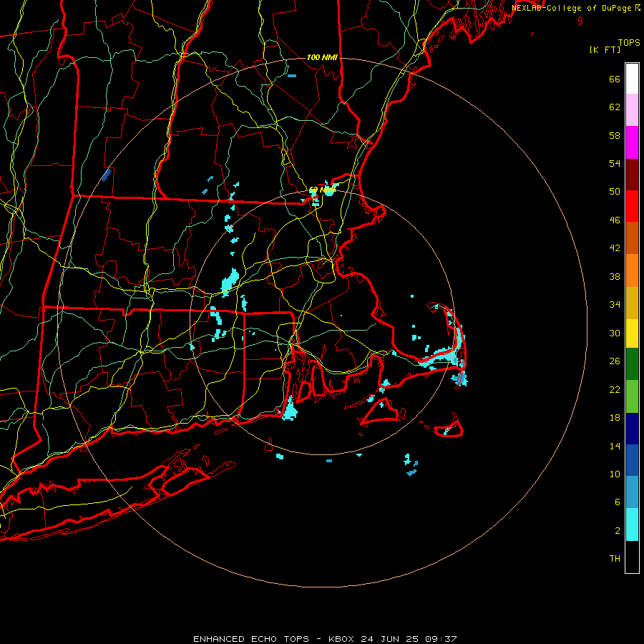Click the black TH threshold swatch
Screen dimensions: 644x644
pyautogui.click(x=632, y=557)
